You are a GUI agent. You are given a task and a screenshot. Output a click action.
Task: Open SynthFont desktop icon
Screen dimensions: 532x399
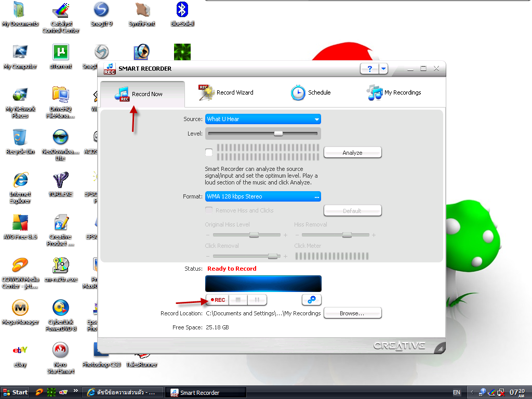click(142, 14)
